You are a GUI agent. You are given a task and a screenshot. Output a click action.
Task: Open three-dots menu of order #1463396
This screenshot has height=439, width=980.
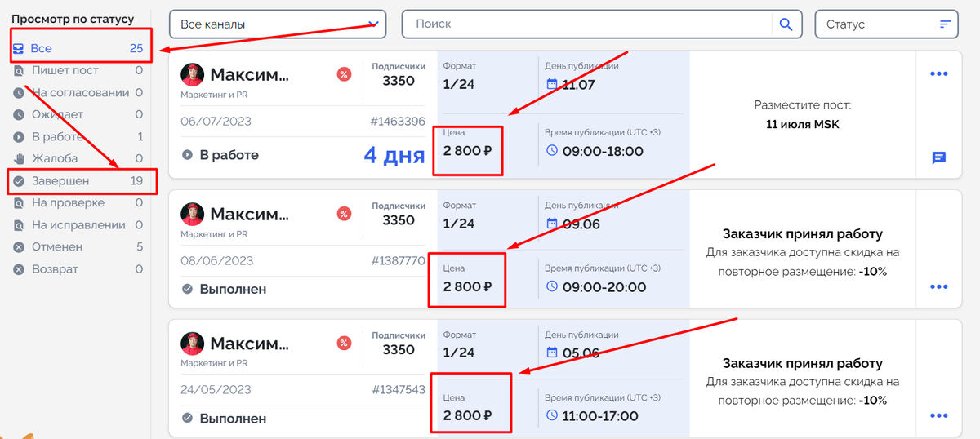point(938,74)
